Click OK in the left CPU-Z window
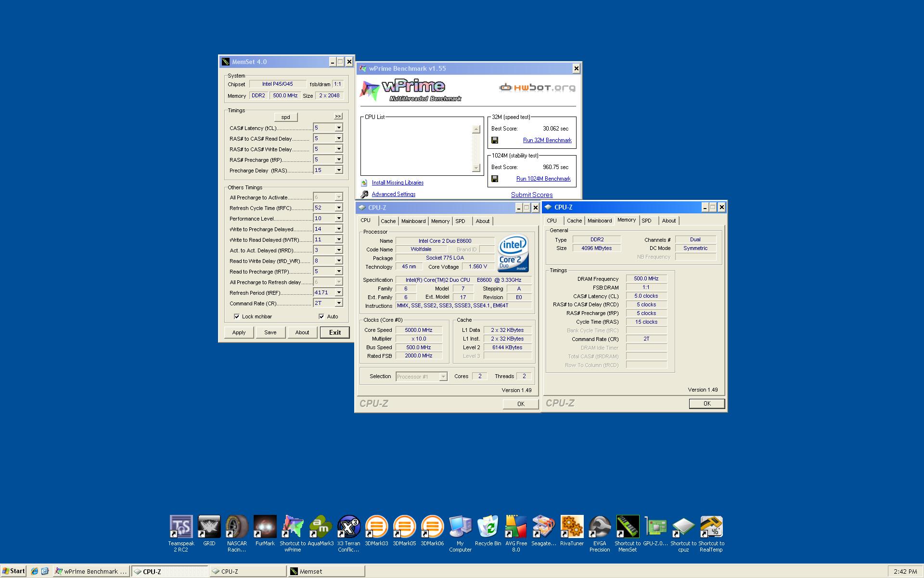Screen dimensions: 924x578 [x=521, y=404]
